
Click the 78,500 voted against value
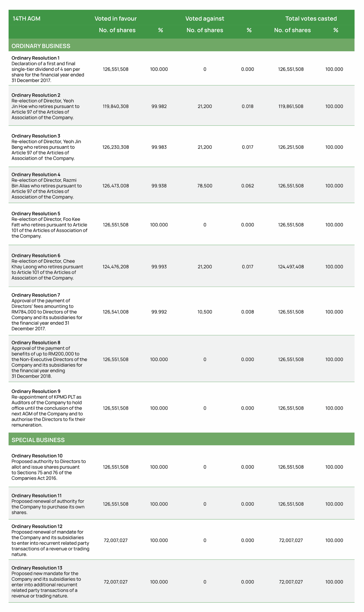pos(205,186)
